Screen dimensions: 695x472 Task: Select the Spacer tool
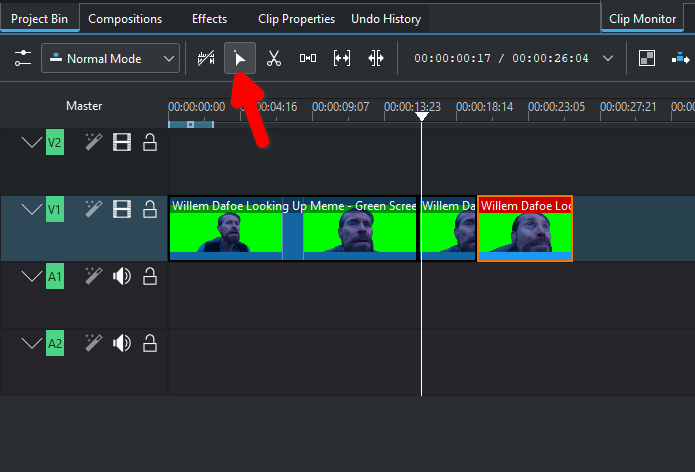pyautogui.click(x=308, y=58)
